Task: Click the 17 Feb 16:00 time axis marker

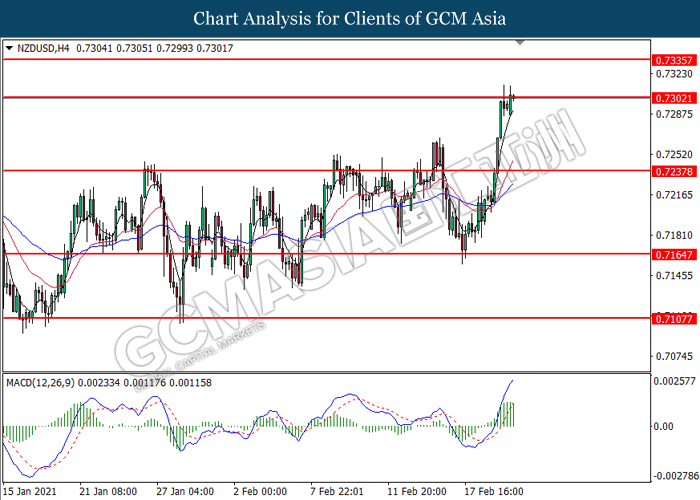Action: [494, 492]
